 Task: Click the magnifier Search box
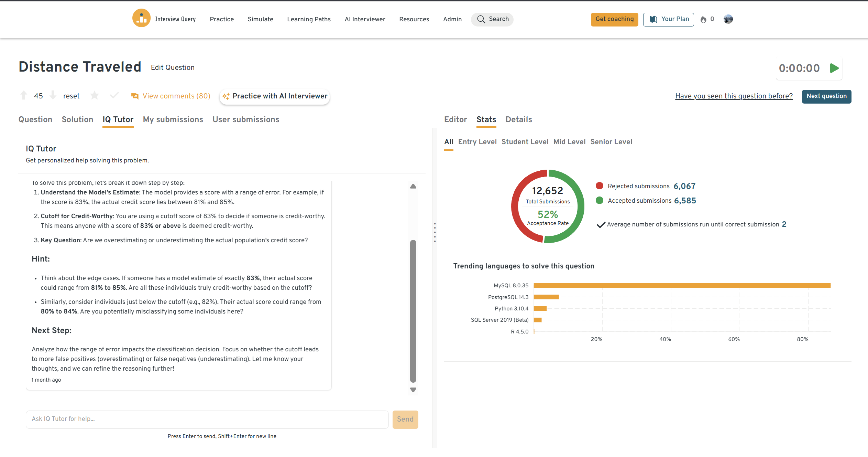coord(492,19)
